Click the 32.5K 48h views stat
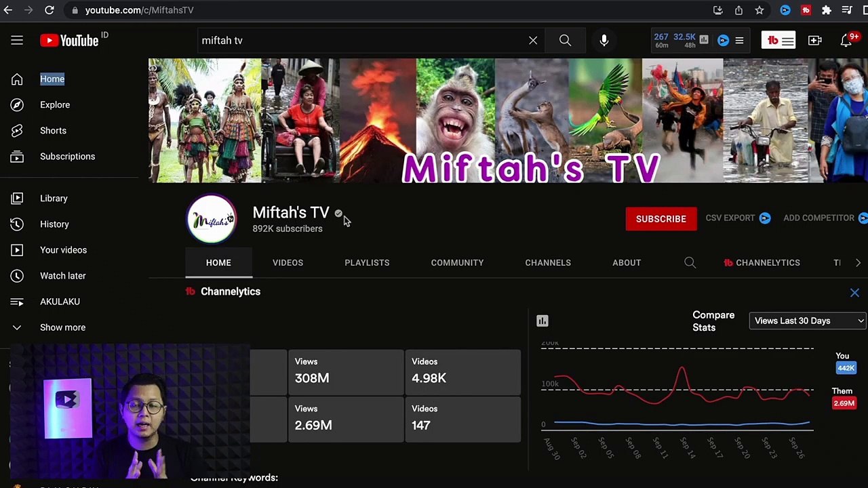This screenshot has width=868, height=488. click(685, 41)
